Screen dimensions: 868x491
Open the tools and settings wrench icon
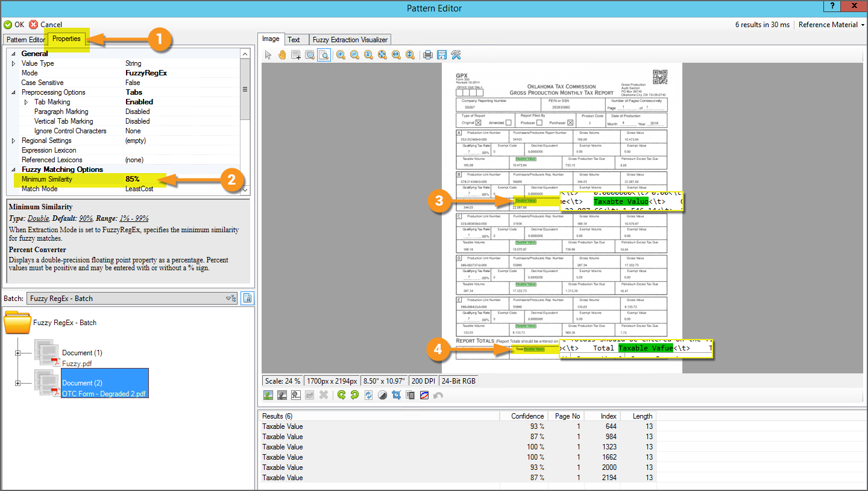456,55
